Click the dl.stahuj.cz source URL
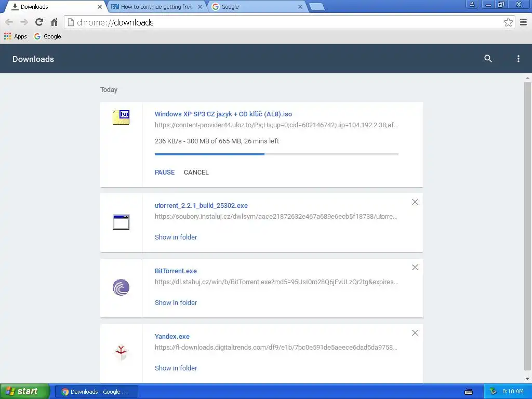This screenshot has width=532, height=399. (x=276, y=282)
